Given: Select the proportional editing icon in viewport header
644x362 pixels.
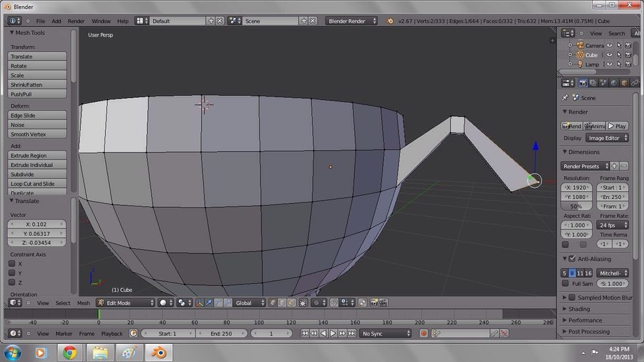Looking at the screenshot, I should [x=317, y=303].
